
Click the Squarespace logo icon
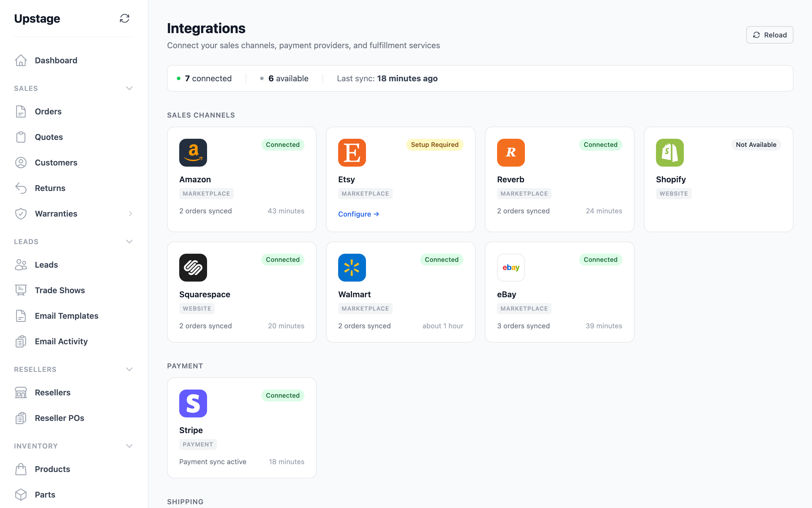[193, 267]
